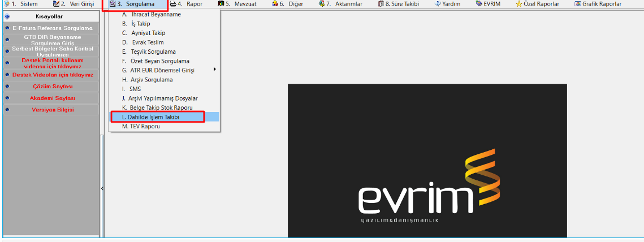The width and height of the screenshot is (644, 242).
Task: Collapse the Kısayollar sidebar with splitter arrow
Action: (x=102, y=188)
